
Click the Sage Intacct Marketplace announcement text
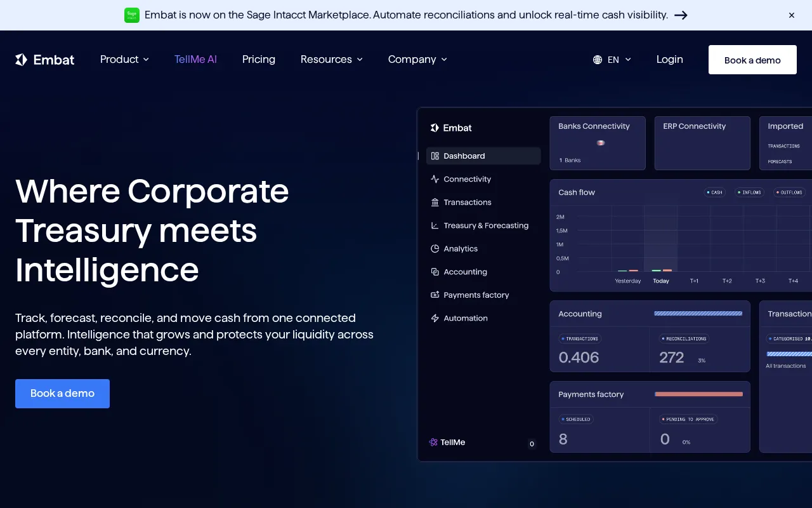click(406, 15)
